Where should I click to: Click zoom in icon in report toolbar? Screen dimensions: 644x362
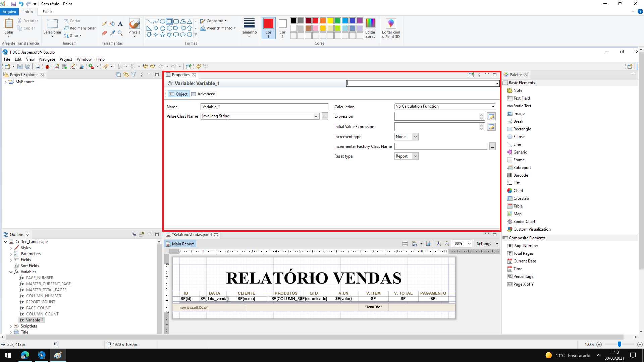point(439,244)
